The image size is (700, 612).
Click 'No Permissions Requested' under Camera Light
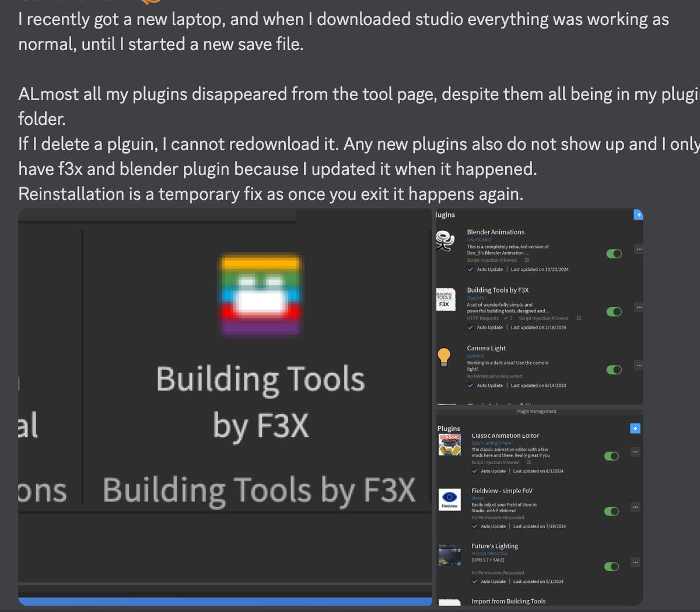495,377
